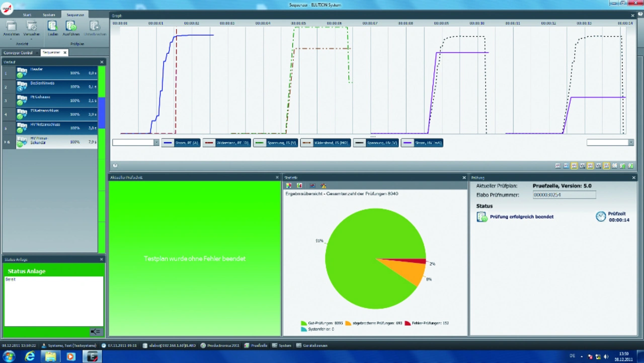Viewport: 644px width, 363px height.
Task: Click the orange abgebrochene Prüfungen legend swatch
Action: pyautogui.click(x=348, y=323)
